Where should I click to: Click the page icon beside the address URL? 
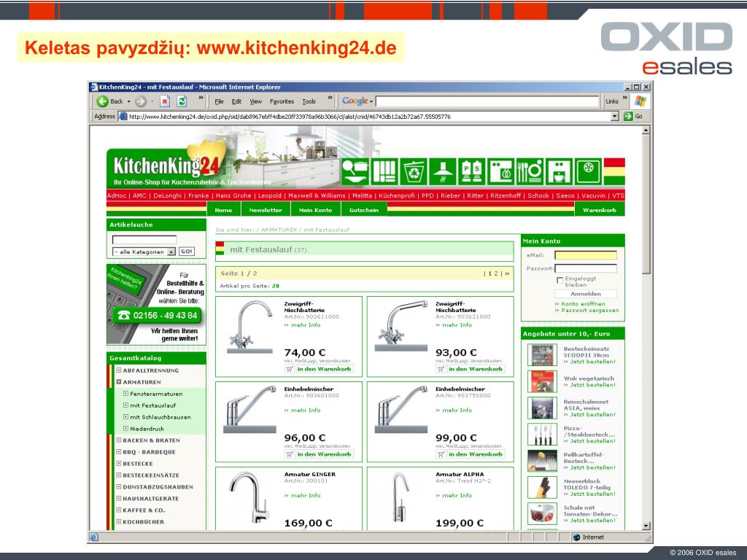tap(123, 116)
